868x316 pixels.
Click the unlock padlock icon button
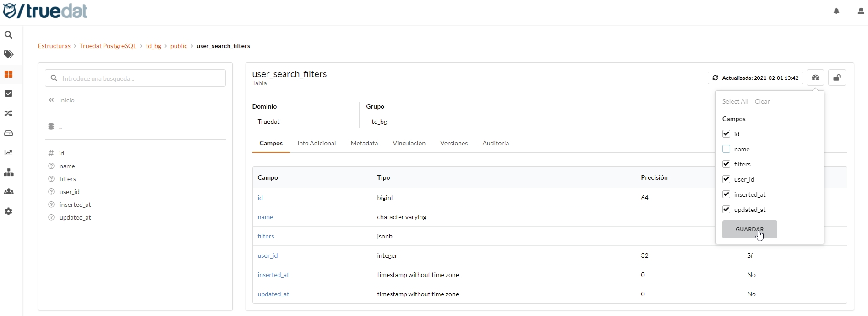pos(836,78)
